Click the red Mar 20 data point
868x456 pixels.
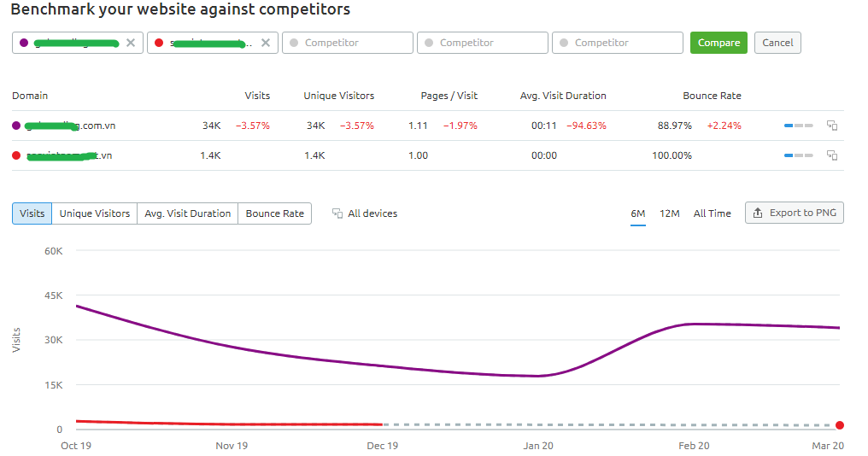click(x=840, y=425)
